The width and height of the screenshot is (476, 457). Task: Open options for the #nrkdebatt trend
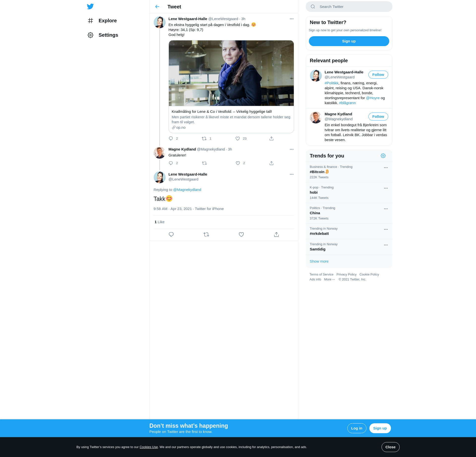point(386,229)
